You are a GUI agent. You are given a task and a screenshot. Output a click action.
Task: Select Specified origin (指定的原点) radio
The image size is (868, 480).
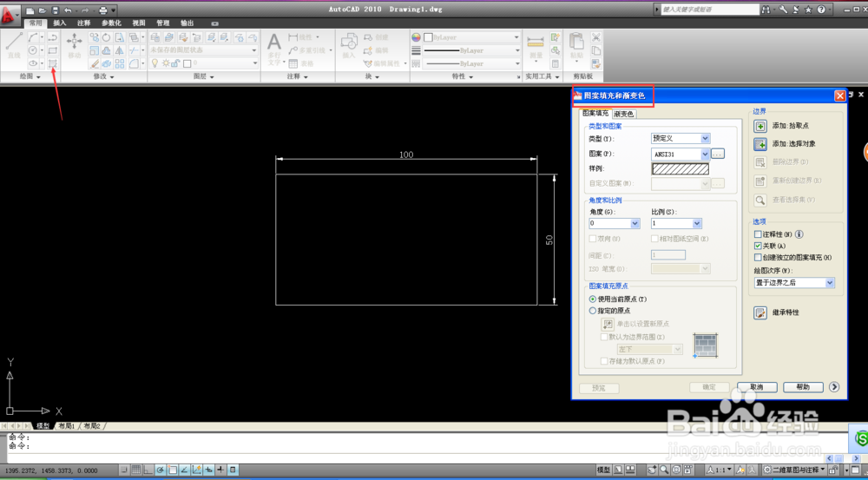593,311
